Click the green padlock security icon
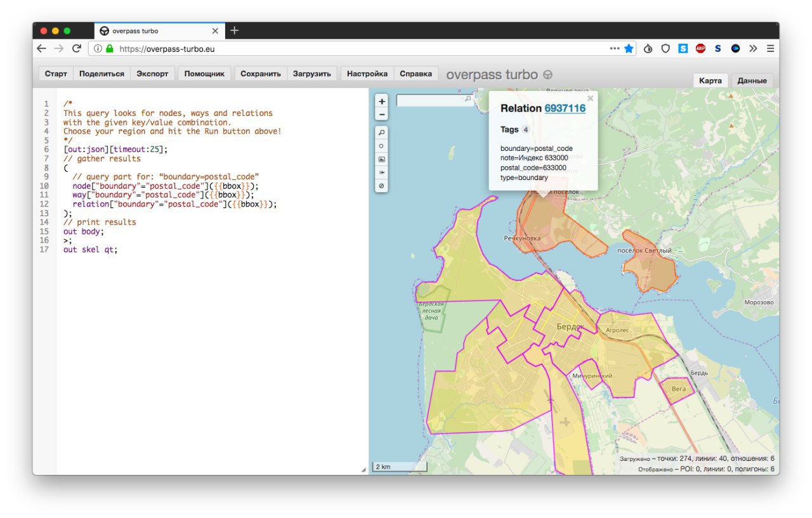 [x=110, y=48]
